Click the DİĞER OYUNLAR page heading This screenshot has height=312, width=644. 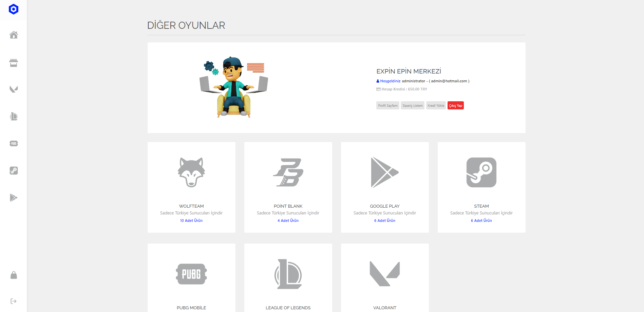coord(186,25)
